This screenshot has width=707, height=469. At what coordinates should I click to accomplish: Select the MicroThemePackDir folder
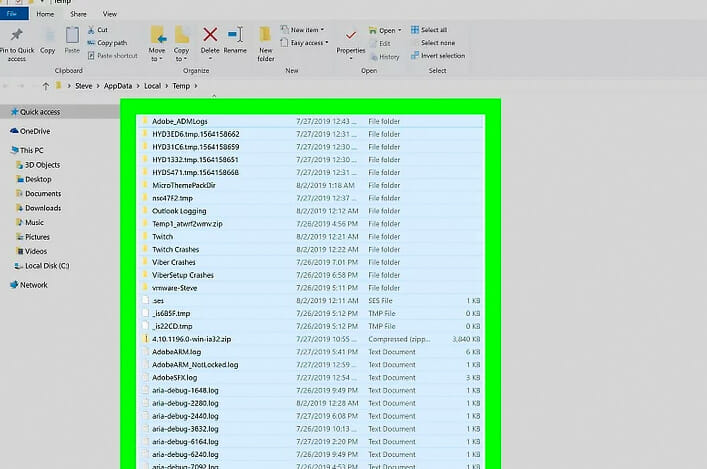310,185
